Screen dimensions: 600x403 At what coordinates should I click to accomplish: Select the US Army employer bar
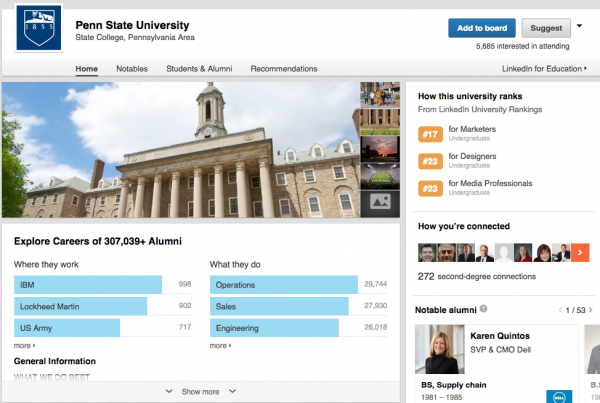click(67, 328)
